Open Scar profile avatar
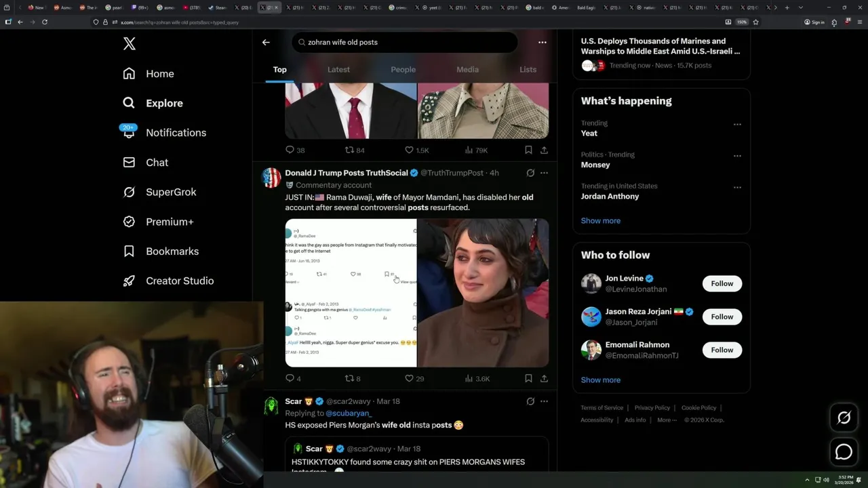The image size is (868, 488). coord(271,405)
